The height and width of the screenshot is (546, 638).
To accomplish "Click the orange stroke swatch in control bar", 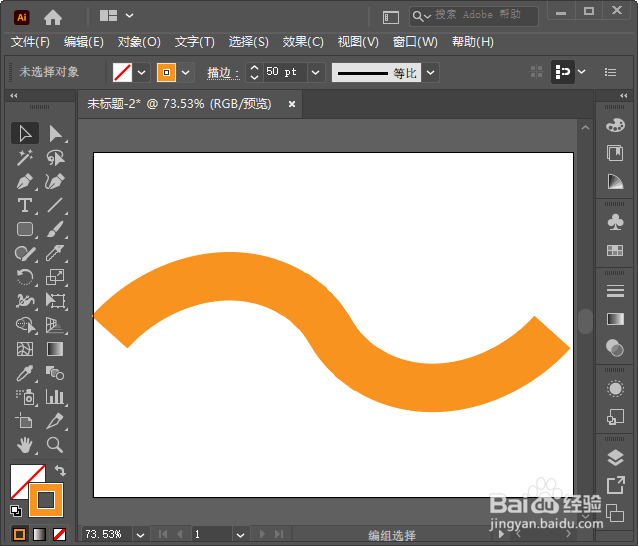I will (166, 73).
